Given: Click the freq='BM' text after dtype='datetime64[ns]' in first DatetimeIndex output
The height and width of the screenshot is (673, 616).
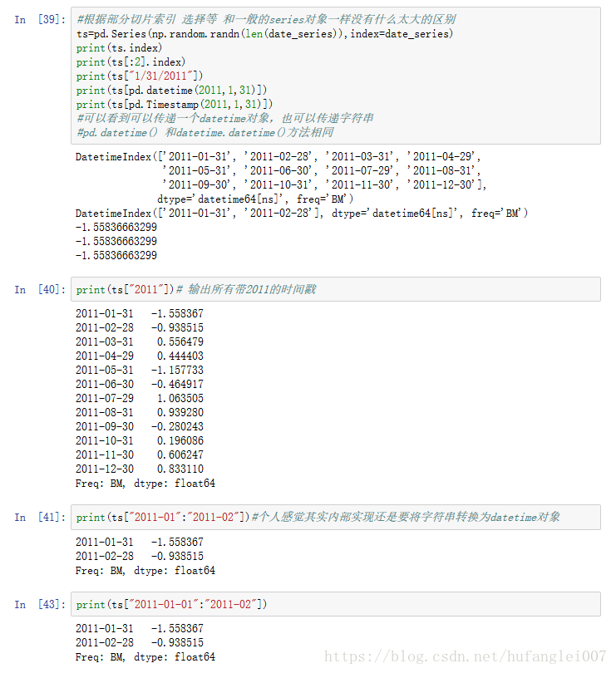Looking at the screenshot, I should tap(325, 199).
